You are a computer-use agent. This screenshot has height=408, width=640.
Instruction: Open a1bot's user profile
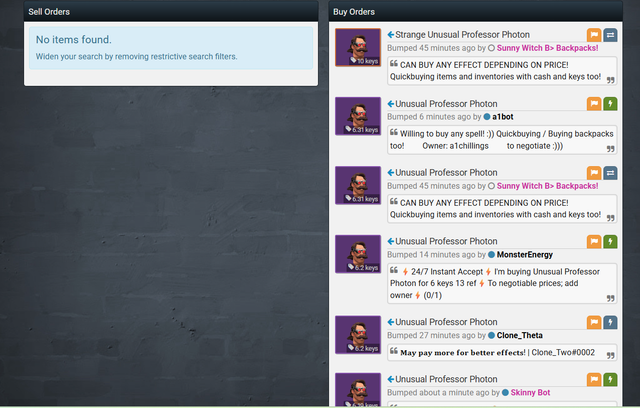pyautogui.click(x=502, y=117)
